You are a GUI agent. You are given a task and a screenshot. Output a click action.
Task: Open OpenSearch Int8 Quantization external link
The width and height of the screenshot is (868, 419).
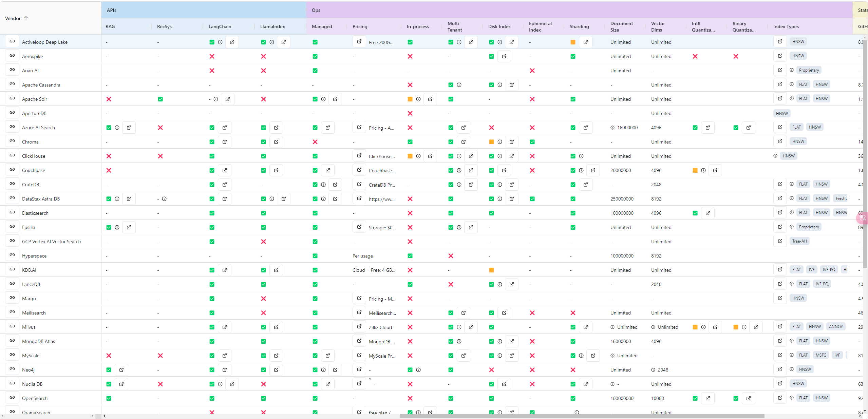click(x=708, y=398)
